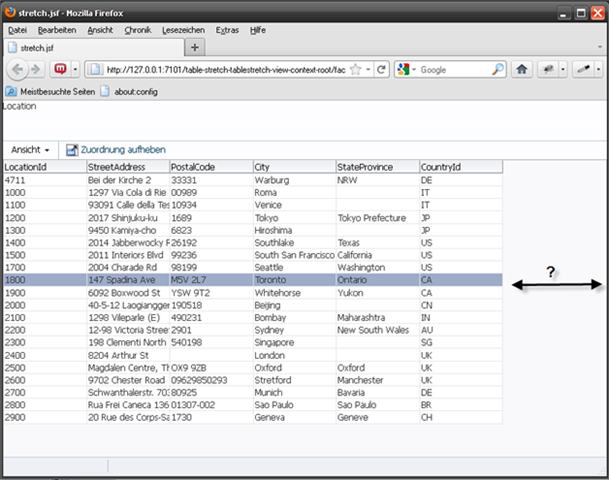Bookmark page using the star icon

pos(355,70)
